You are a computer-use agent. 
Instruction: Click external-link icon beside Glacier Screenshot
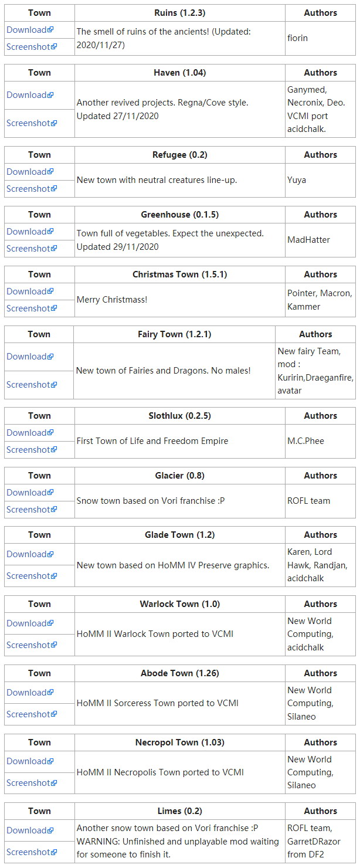point(54,510)
